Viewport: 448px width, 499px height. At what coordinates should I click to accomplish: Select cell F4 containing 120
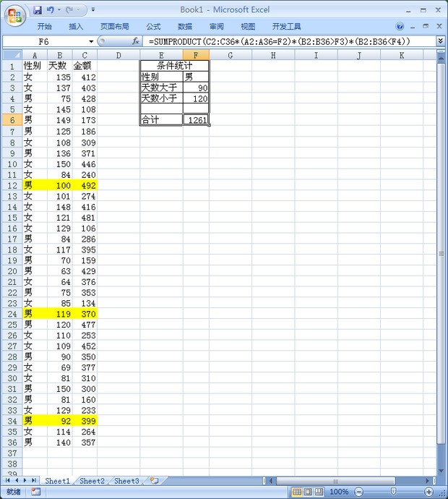[196, 98]
